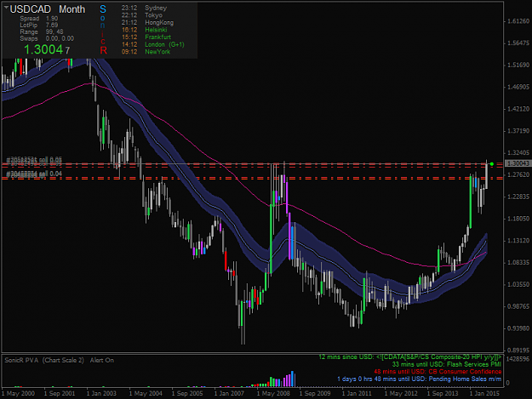Click the 1 Jan 2003 date label

[101, 394]
